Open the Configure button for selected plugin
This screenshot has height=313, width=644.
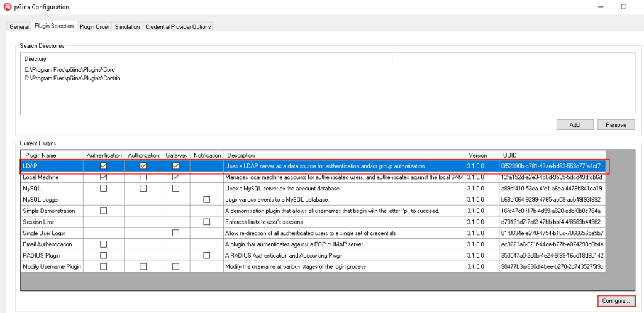pos(616,301)
